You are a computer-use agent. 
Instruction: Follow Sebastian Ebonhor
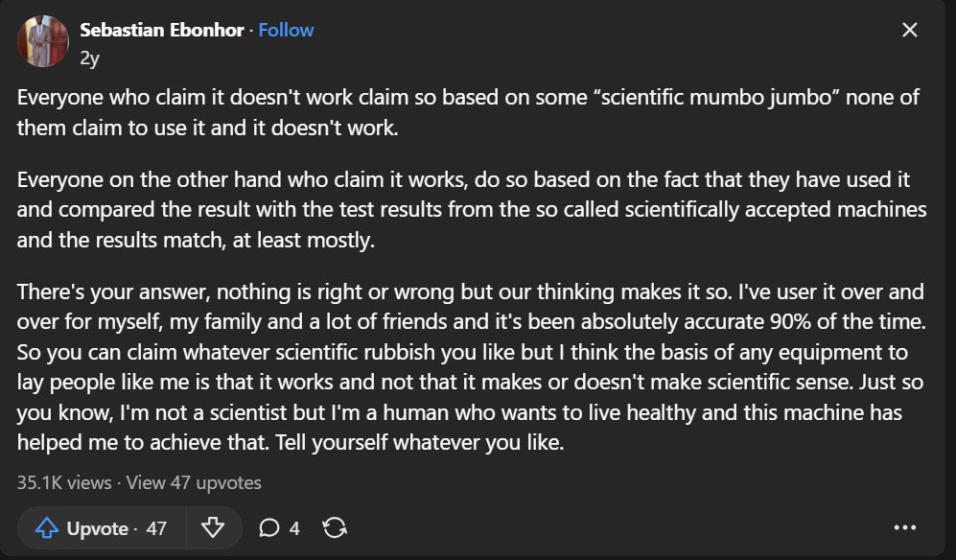[x=286, y=30]
